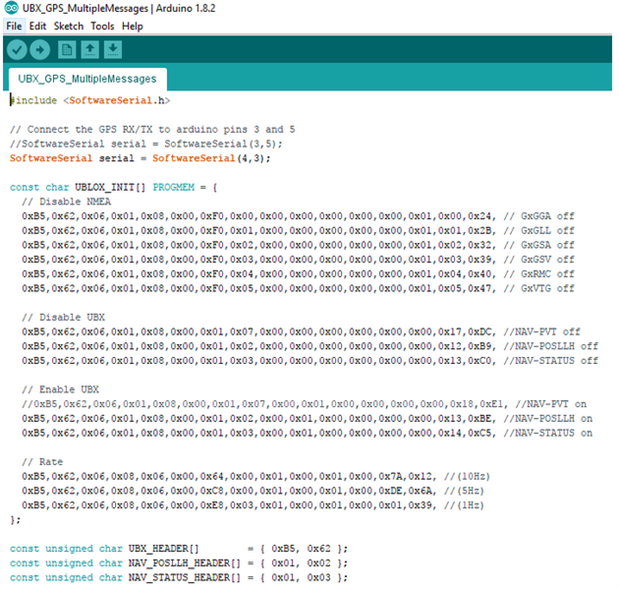This screenshot has width=619, height=590.
Task: Save the sketch with the down-arrow icon
Action: pos(112,49)
